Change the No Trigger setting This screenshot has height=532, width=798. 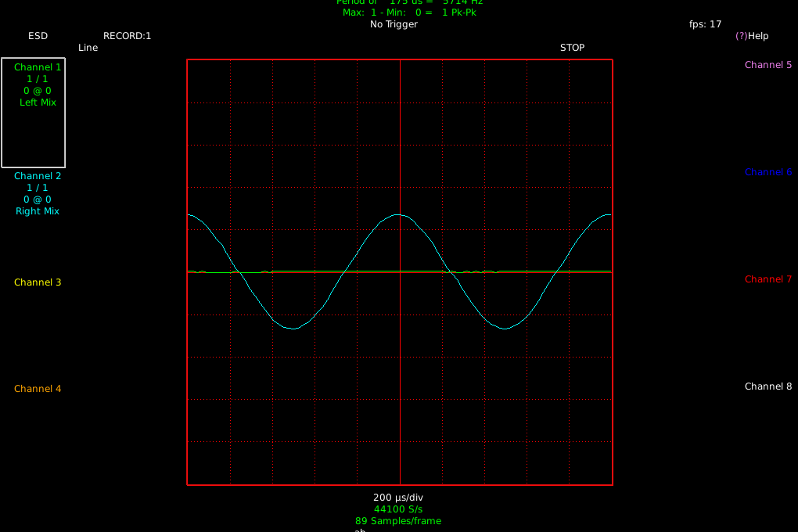[x=394, y=24]
